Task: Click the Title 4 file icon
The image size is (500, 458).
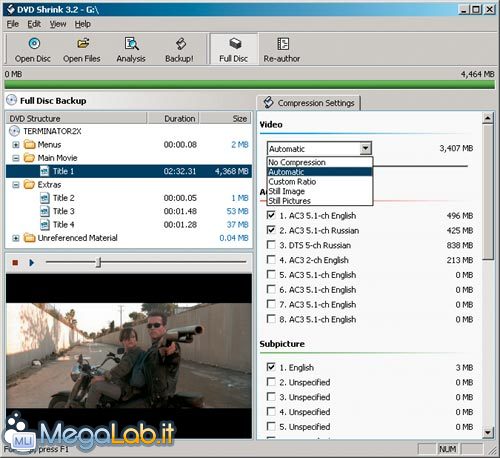Action: 44,224
